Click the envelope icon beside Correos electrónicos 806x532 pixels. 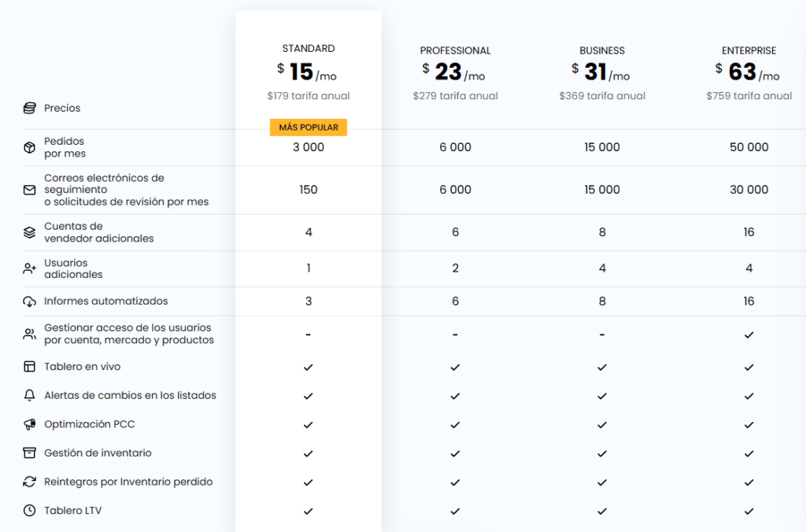(29, 190)
